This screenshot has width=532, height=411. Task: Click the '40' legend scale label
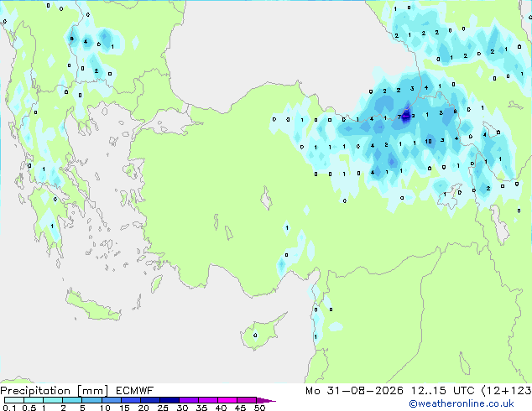(x=221, y=408)
